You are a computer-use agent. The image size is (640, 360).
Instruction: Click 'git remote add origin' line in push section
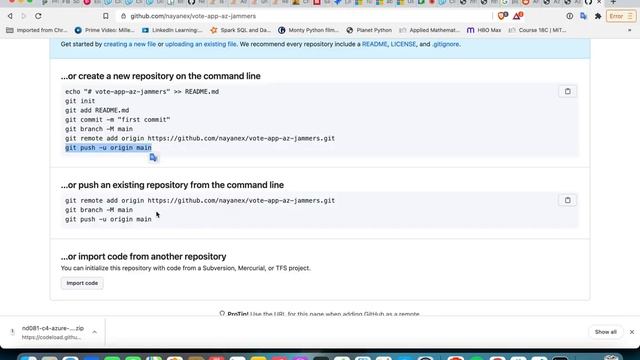200,200
